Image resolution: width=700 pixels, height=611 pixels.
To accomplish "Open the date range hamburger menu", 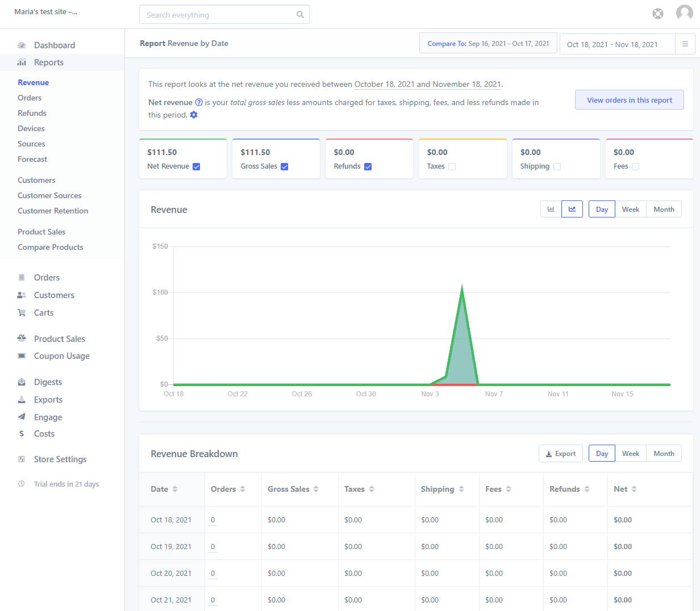I will click(685, 44).
